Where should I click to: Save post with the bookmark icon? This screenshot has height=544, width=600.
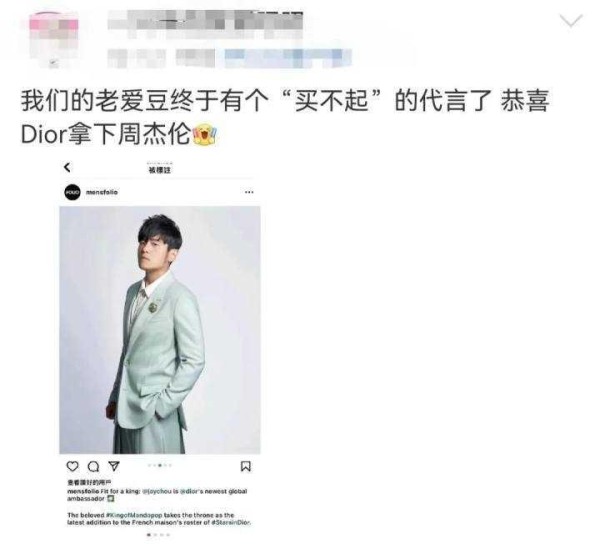click(x=246, y=466)
